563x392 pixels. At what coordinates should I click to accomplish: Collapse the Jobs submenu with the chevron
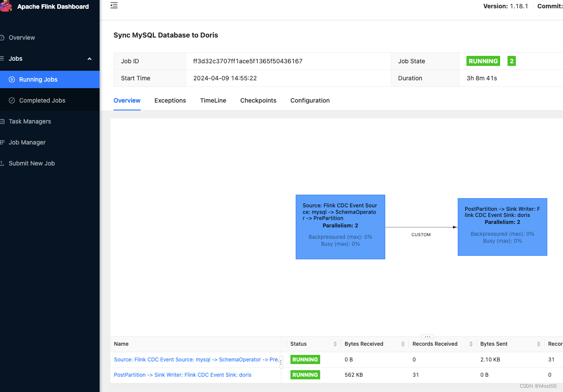click(x=90, y=58)
